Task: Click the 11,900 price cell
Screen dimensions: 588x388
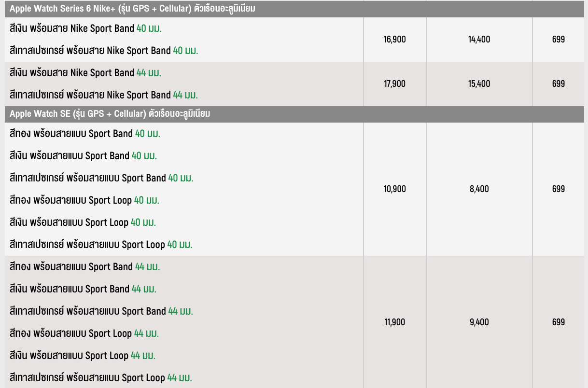Action: tap(394, 322)
